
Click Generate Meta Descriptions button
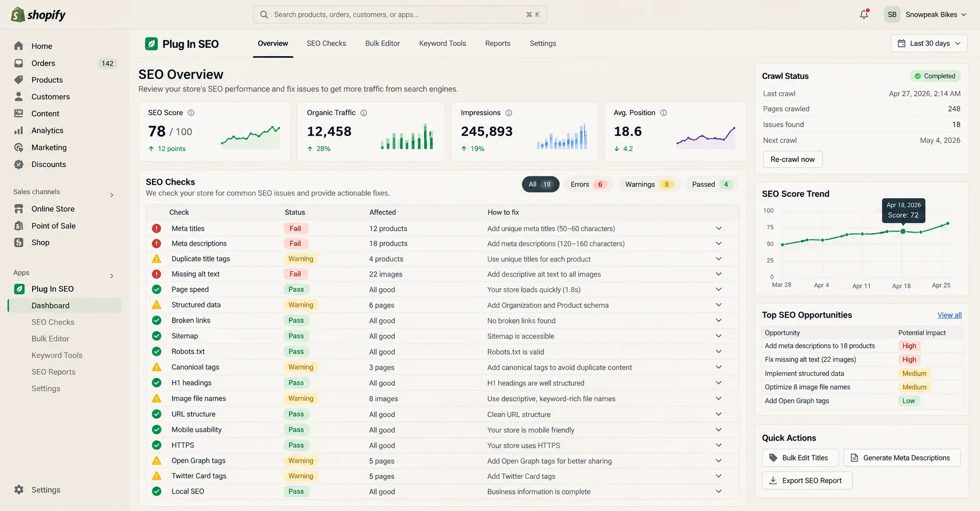pyautogui.click(x=902, y=458)
